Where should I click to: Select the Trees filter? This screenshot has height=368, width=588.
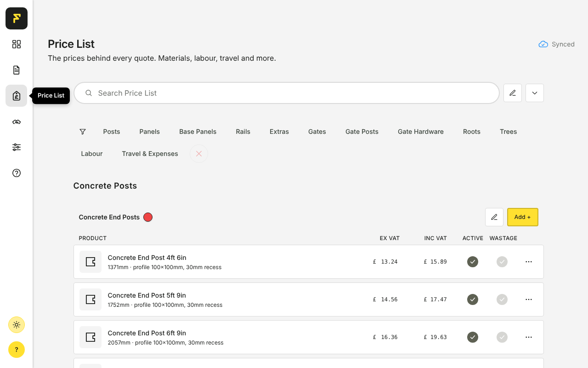(x=509, y=132)
